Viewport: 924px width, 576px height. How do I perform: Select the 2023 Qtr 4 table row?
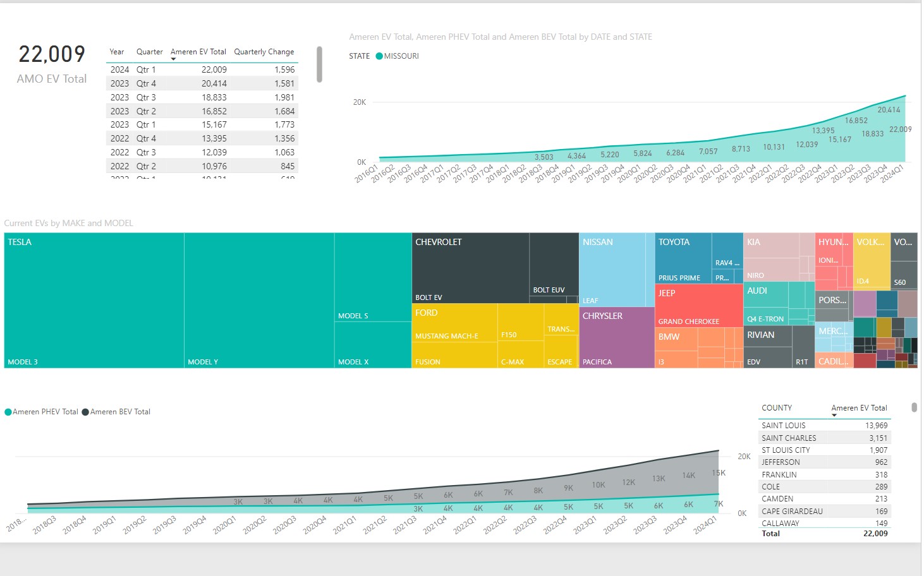point(202,83)
